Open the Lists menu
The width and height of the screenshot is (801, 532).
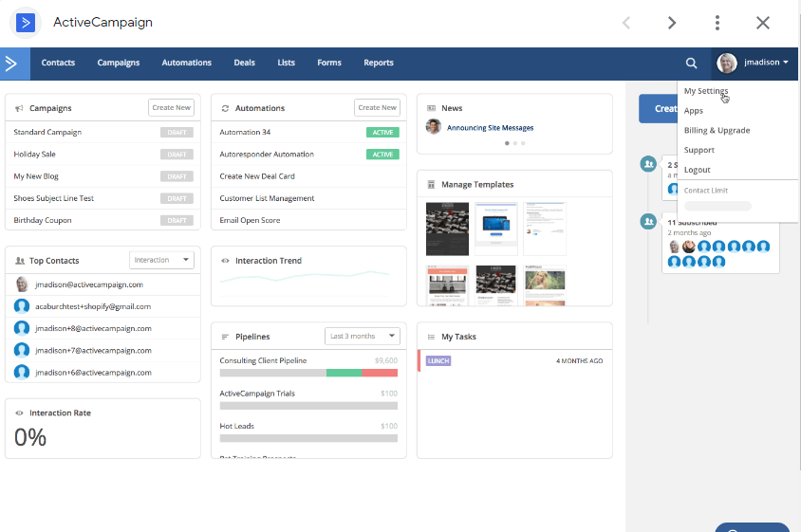[286, 63]
